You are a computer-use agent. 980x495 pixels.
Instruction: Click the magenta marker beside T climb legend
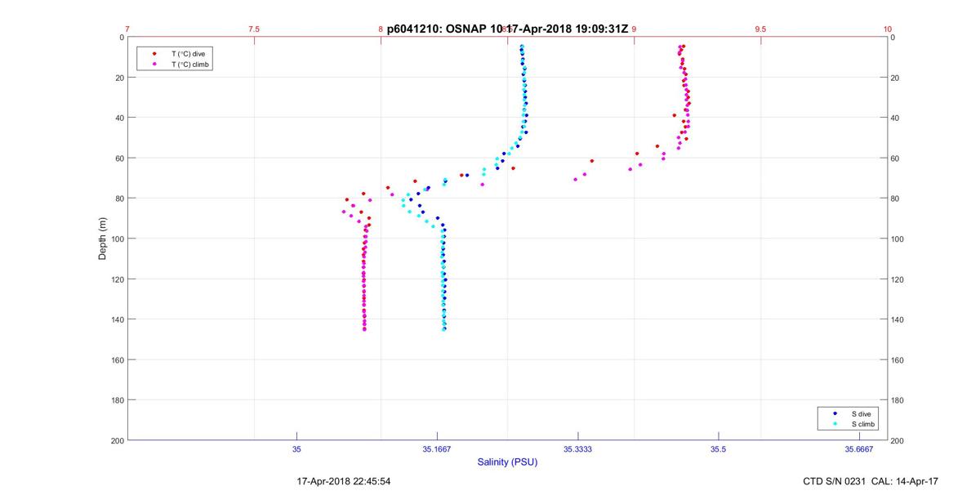click(x=154, y=64)
